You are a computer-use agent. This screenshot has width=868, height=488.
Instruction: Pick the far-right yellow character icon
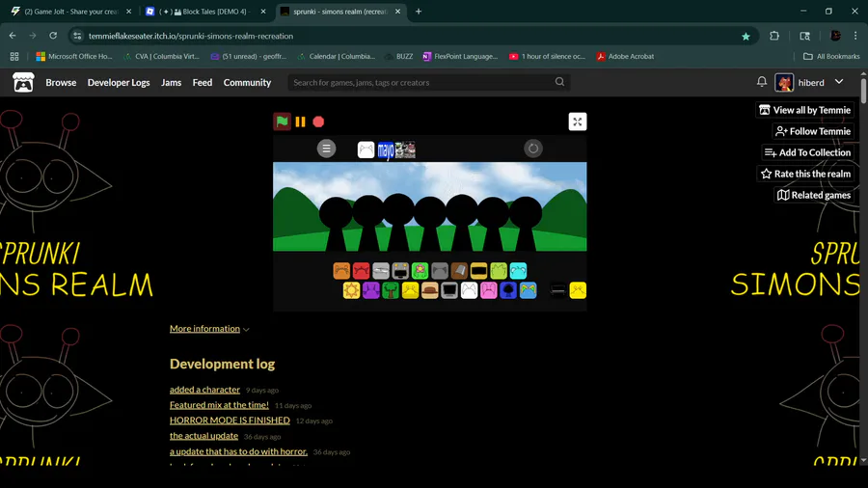tap(578, 290)
